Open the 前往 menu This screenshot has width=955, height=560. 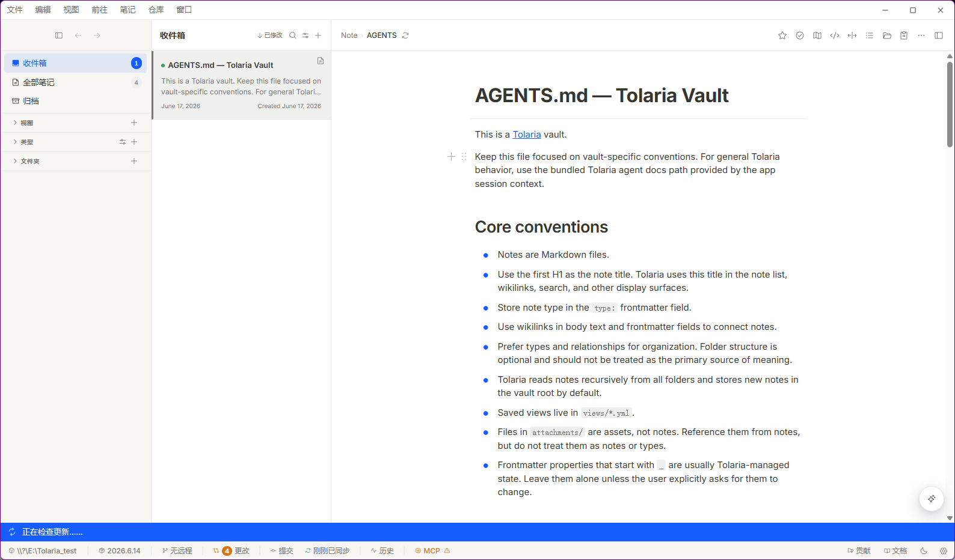[x=100, y=10]
